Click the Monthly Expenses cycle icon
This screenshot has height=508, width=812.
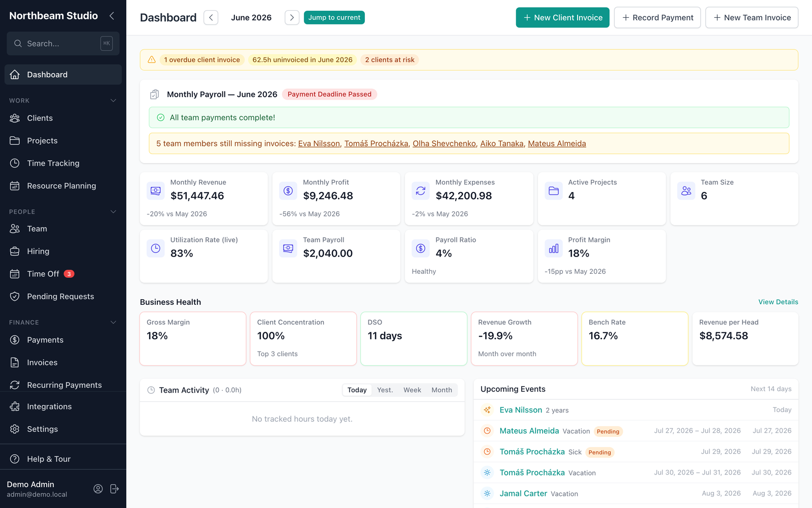(421, 190)
